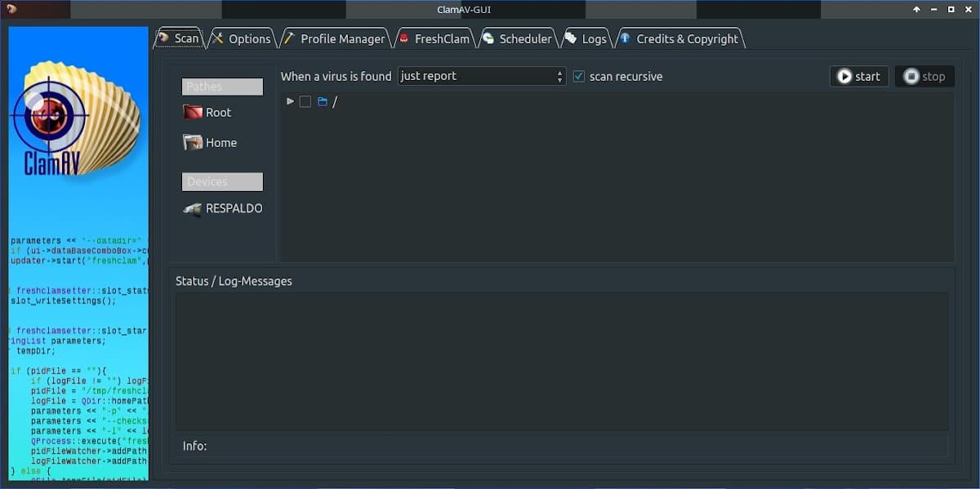Click the window menu icon in title bar
This screenshot has width=980, height=489.
[11, 9]
